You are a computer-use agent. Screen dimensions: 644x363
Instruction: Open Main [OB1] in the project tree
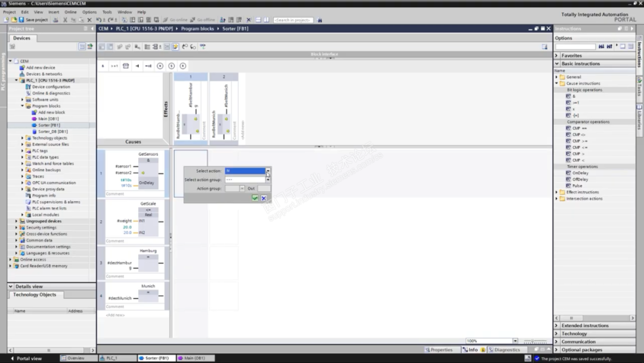coord(48,119)
